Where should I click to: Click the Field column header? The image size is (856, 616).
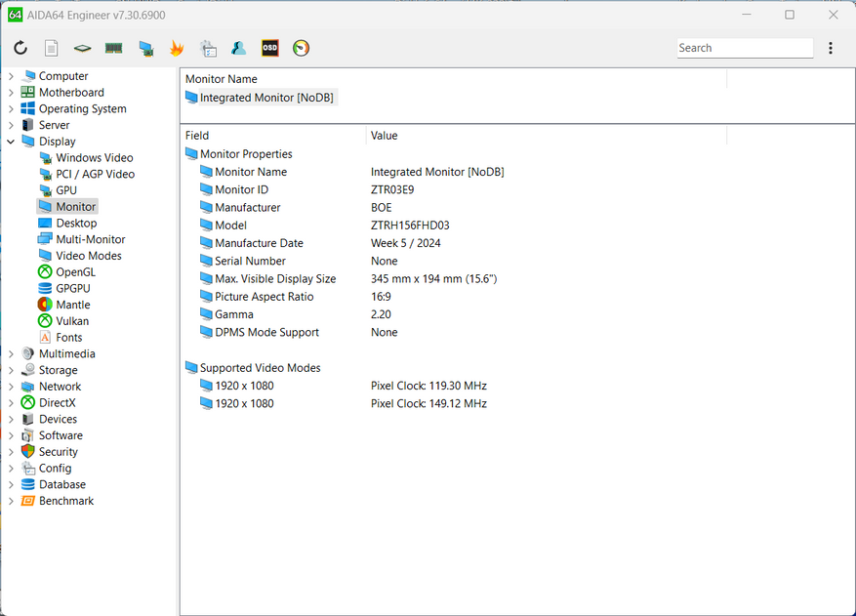tap(197, 136)
